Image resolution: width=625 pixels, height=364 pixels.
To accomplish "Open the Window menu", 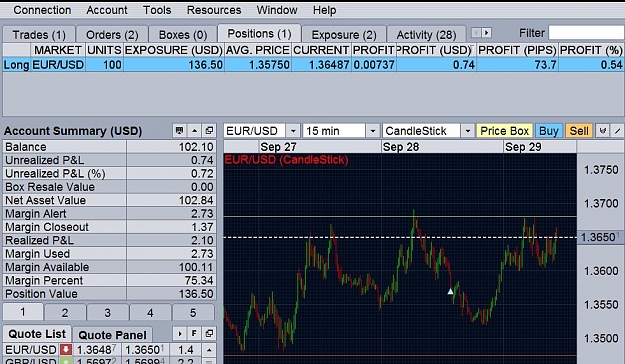I will [277, 10].
